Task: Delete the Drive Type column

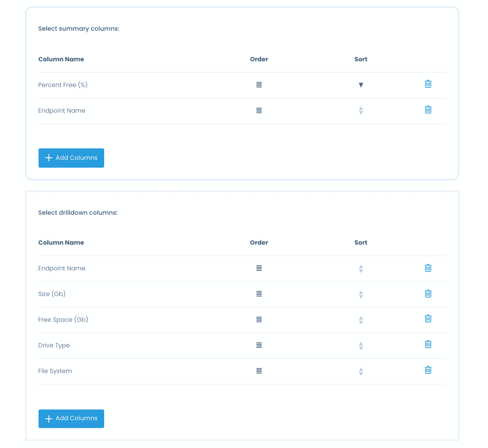Action: (x=428, y=345)
